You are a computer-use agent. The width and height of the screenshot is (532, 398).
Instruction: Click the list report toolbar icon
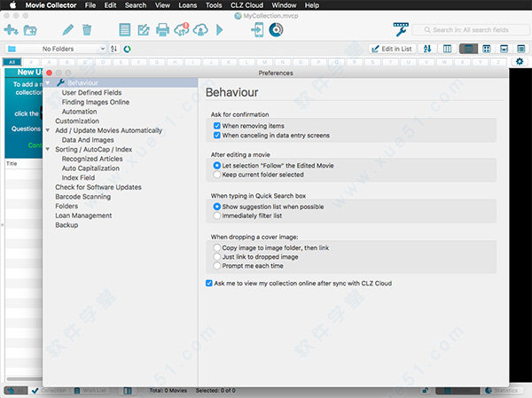[124, 30]
